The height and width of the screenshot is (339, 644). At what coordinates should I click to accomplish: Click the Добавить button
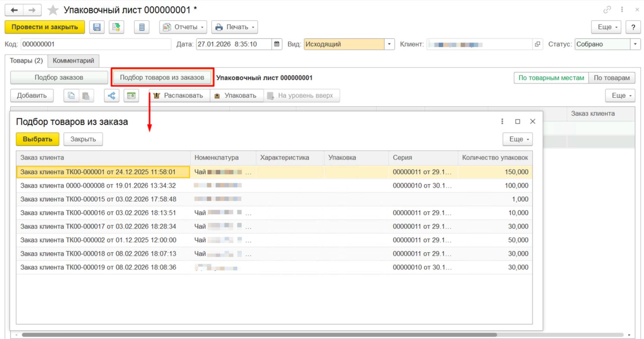[x=32, y=95]
